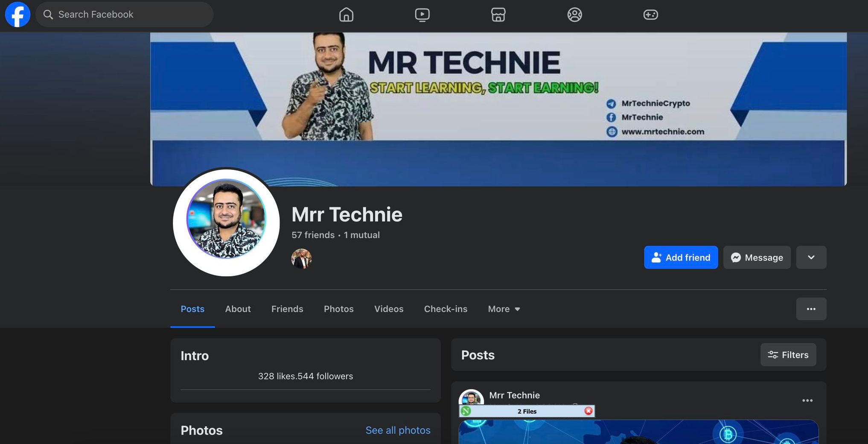Switch to the Check-ins tab
The image size is (868, 444).
(x=446, y=309)
